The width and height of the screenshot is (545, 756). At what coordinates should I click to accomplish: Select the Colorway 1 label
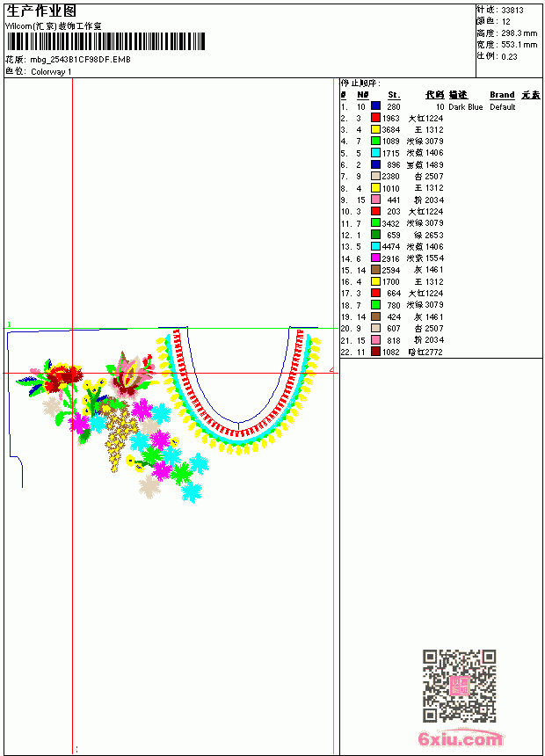click(51, 72)
